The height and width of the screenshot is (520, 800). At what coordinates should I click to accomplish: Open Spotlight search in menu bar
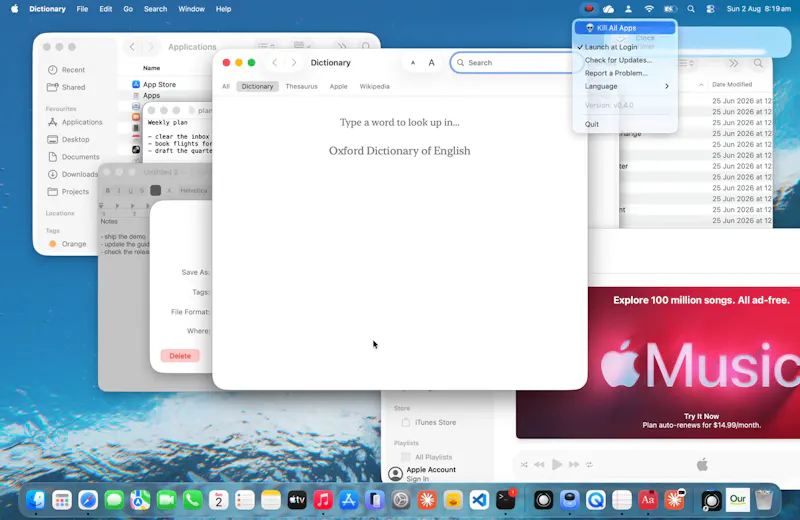coord(691,9)
